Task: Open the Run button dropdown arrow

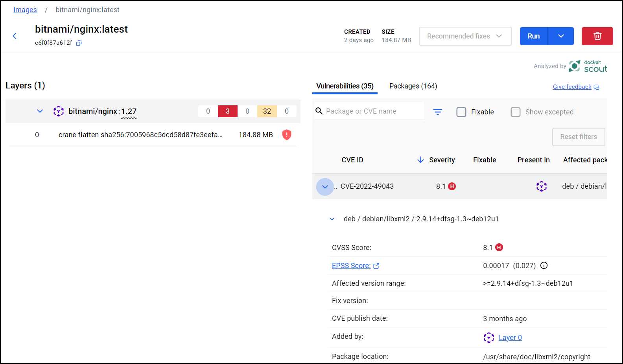Action: (561, 36)
